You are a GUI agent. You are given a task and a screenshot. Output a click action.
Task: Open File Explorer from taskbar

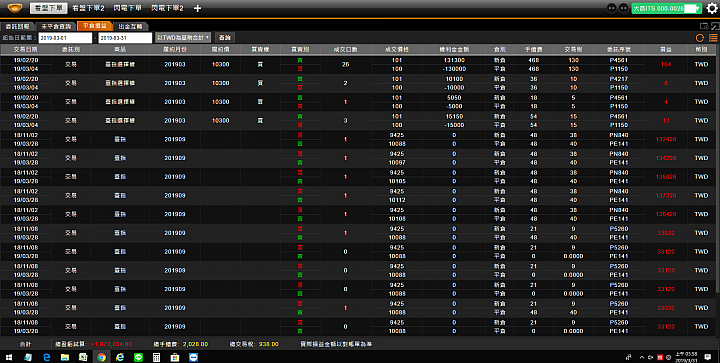pos(65,357)
